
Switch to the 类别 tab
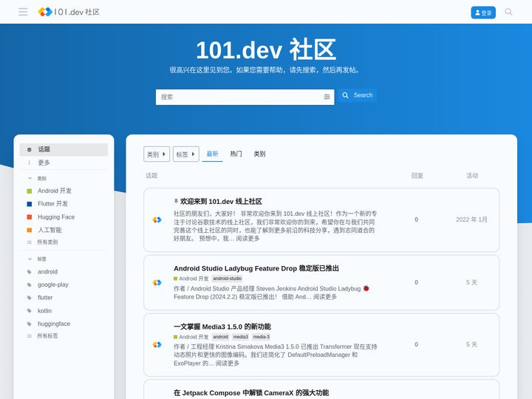pos(259,154)
